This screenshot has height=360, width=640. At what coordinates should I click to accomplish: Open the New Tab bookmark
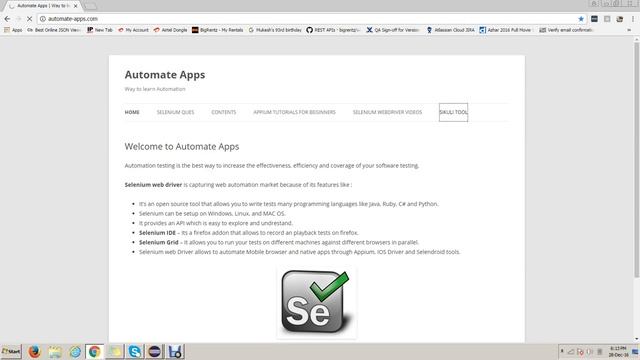pyautogui.click(x=100, y=30)
